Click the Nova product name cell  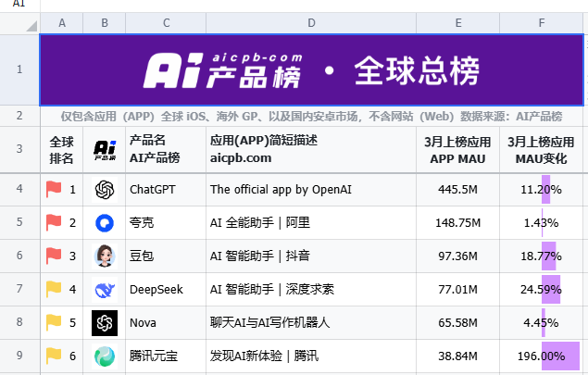click(166, 323)
